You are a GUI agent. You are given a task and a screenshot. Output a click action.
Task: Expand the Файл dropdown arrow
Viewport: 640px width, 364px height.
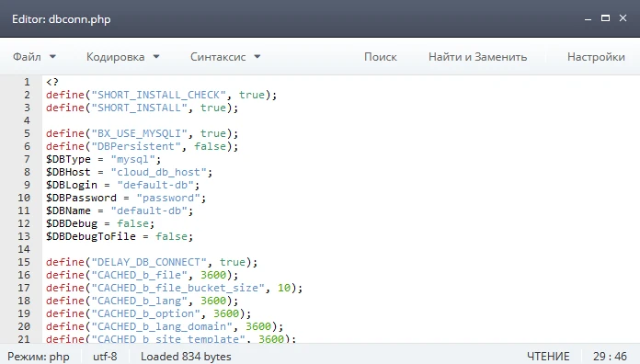pos(52,57)
